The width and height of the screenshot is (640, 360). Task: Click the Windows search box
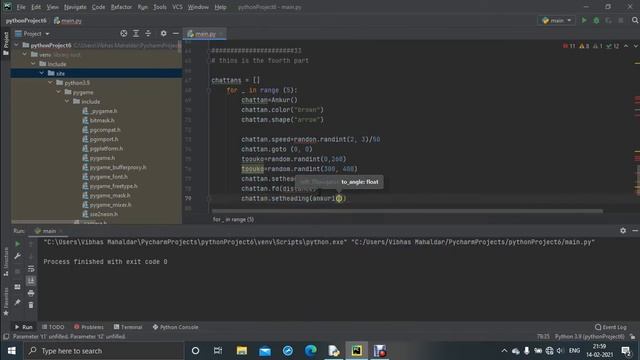[104, 351]
